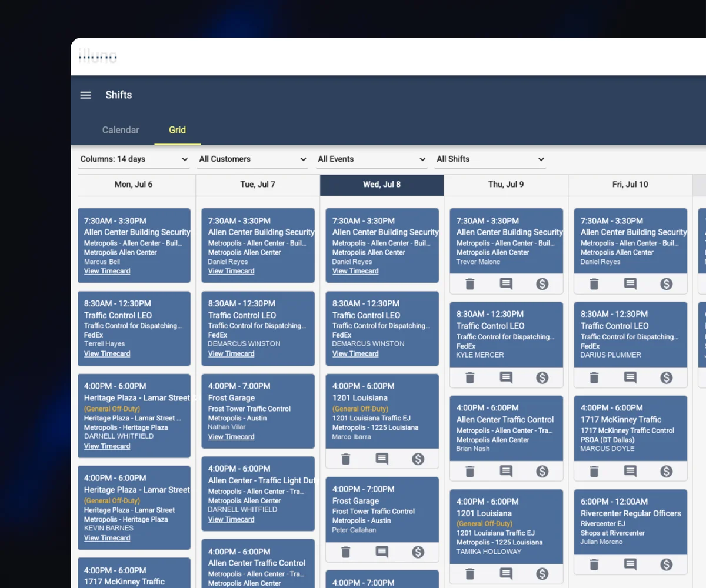Delete Julian Moreno's Rivercenter shift
Image resolution: width=706 pixels, height=588 pixels.
(x=594, y=564)
